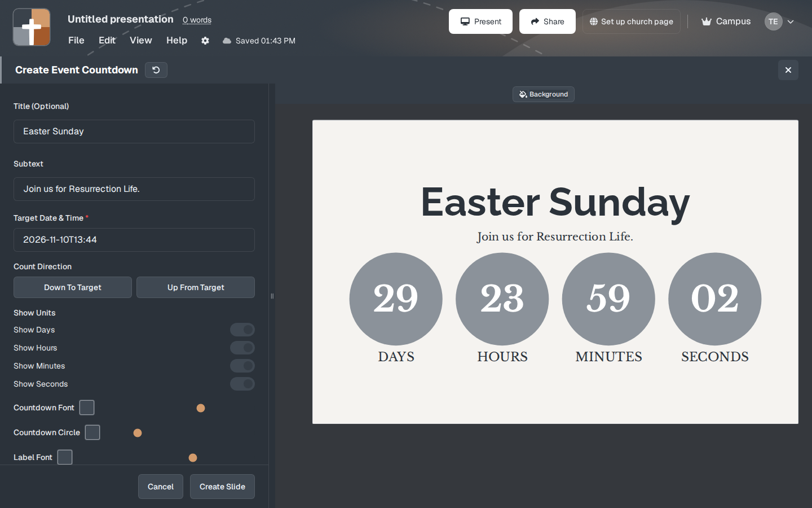Screen dimensions: 812x508
Task: Click the Easter Sunday heading in preview
Action: pos(555,202)
